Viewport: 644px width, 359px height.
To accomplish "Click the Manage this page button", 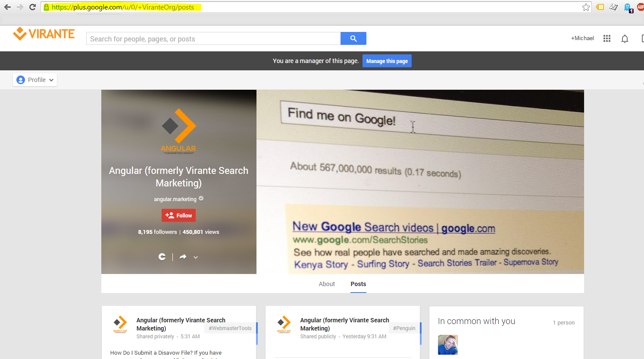I will (x=387, y=61).
